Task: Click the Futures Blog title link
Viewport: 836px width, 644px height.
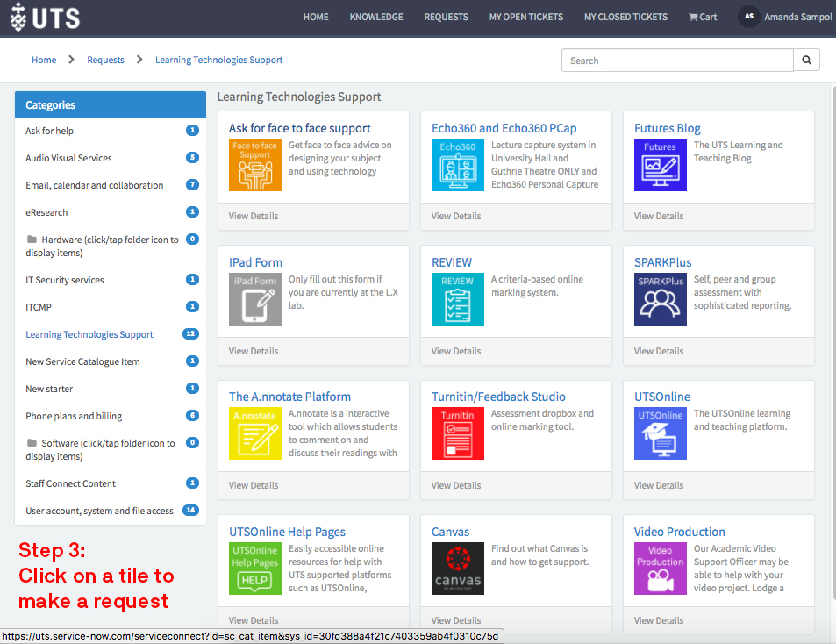Action: (x=667, y=128)
